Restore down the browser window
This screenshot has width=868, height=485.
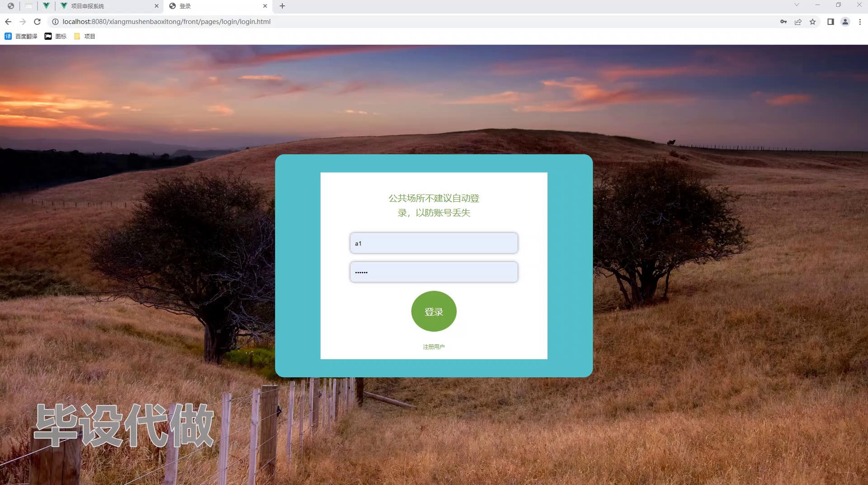coord(838,5)
